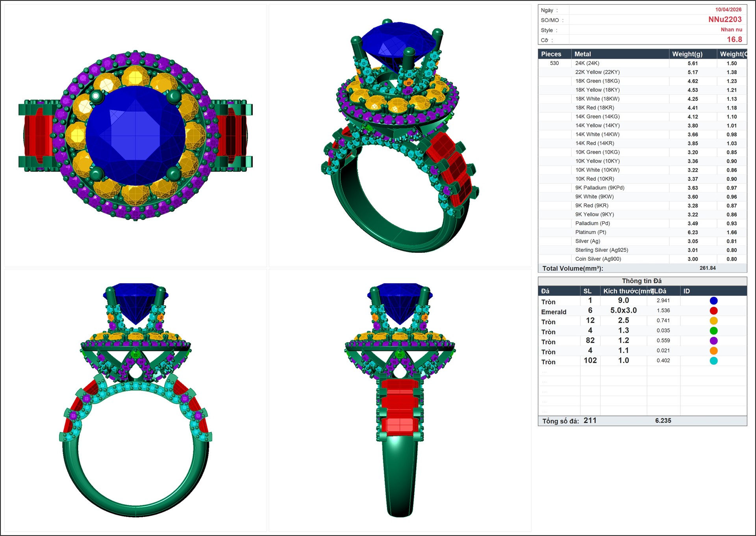Select the Platinum (Pt) metal row
The image size is (756, 536).
point(590,232)
